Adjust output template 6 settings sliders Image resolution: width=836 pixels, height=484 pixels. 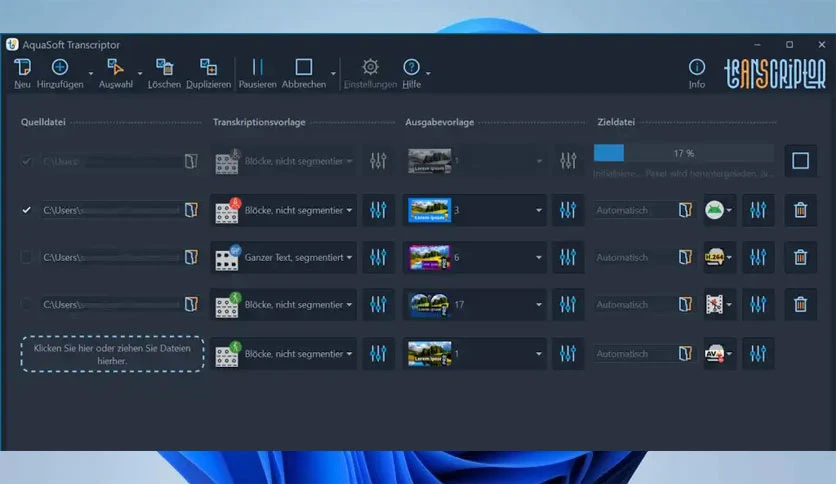[x=568, y=257]
